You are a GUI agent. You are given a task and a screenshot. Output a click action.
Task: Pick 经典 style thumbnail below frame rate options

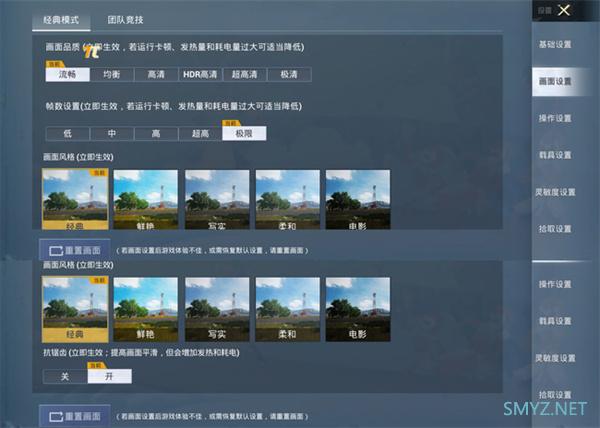point(75,199)
